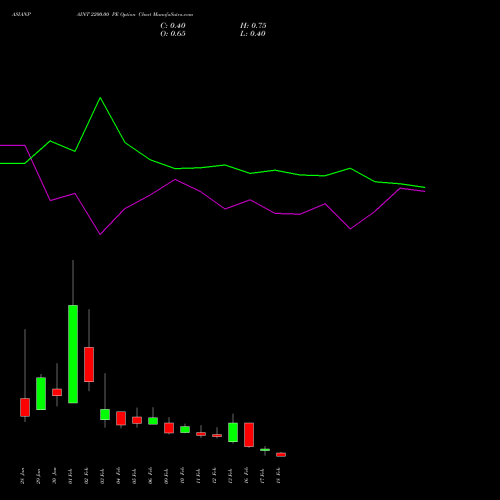Click the 'ASIANP' symbol label
The height and width of the screenshot is (500, 500).
(x=22, y=15)
